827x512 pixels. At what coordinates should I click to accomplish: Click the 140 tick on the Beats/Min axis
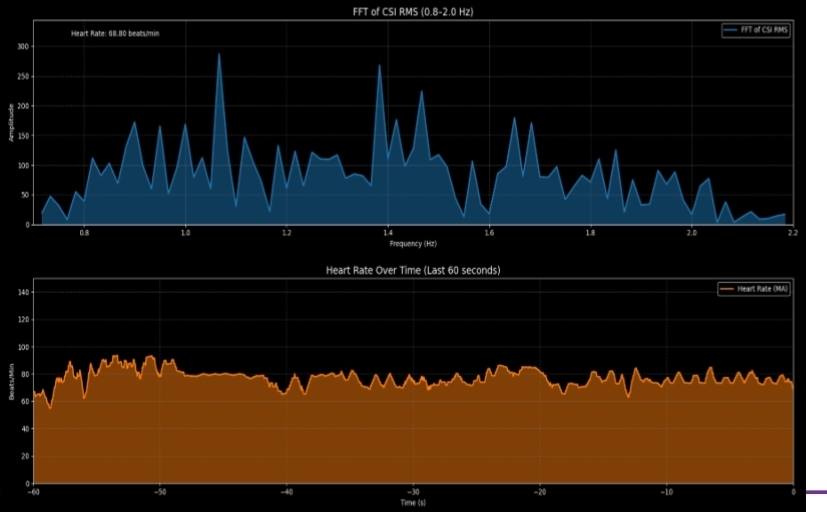[23, 292]
